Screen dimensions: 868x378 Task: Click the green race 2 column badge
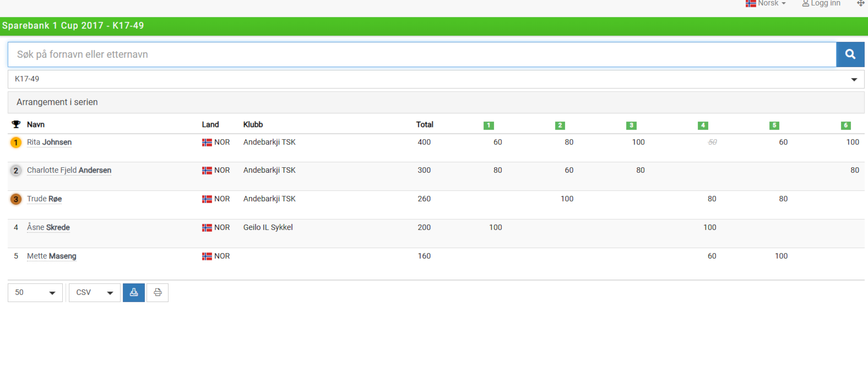tap(560, 125)
